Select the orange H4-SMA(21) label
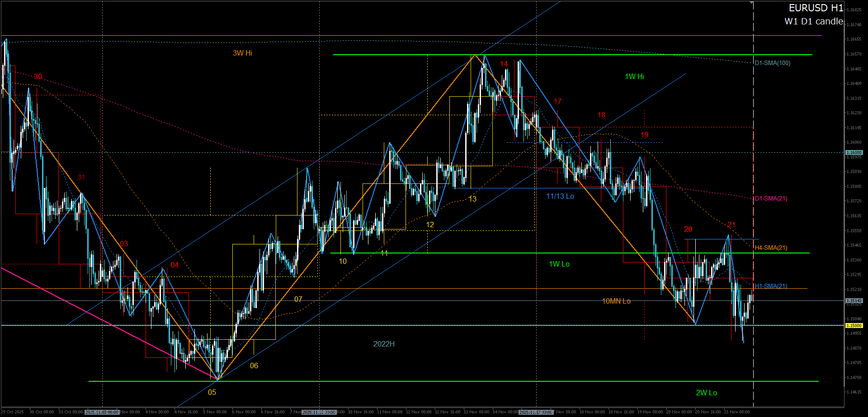Screen dimensions: 868x417 tap(771, 248)
